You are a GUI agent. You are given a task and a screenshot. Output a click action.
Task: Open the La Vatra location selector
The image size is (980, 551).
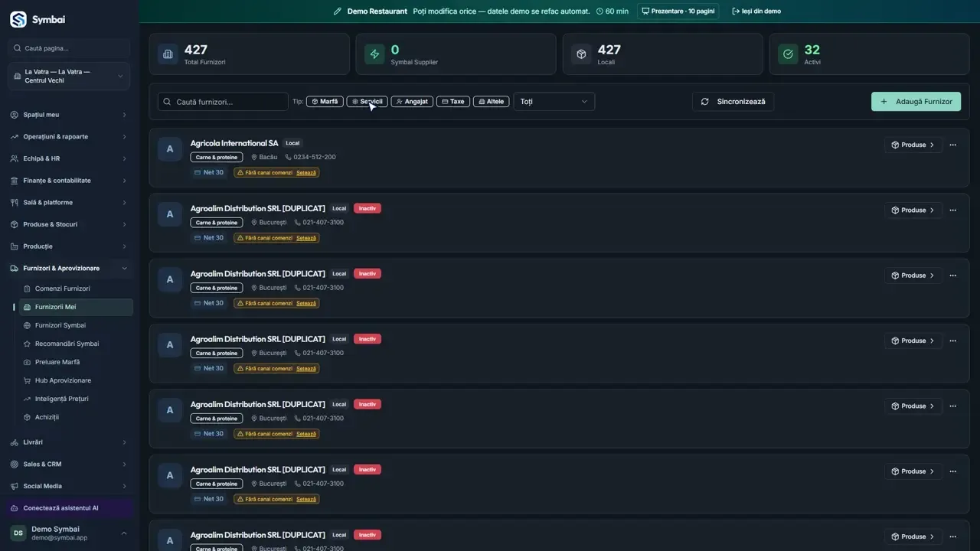(x=69, y=77)
